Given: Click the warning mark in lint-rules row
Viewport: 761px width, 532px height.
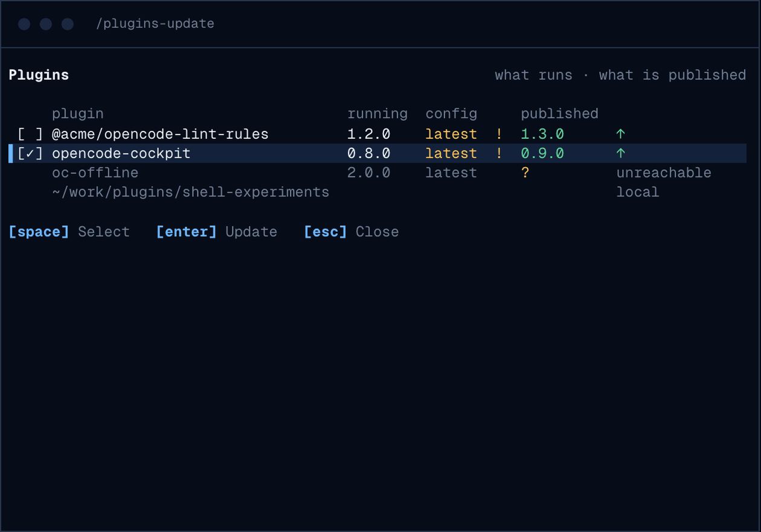Looking at the screenshot, I should [x=499, y=134].
